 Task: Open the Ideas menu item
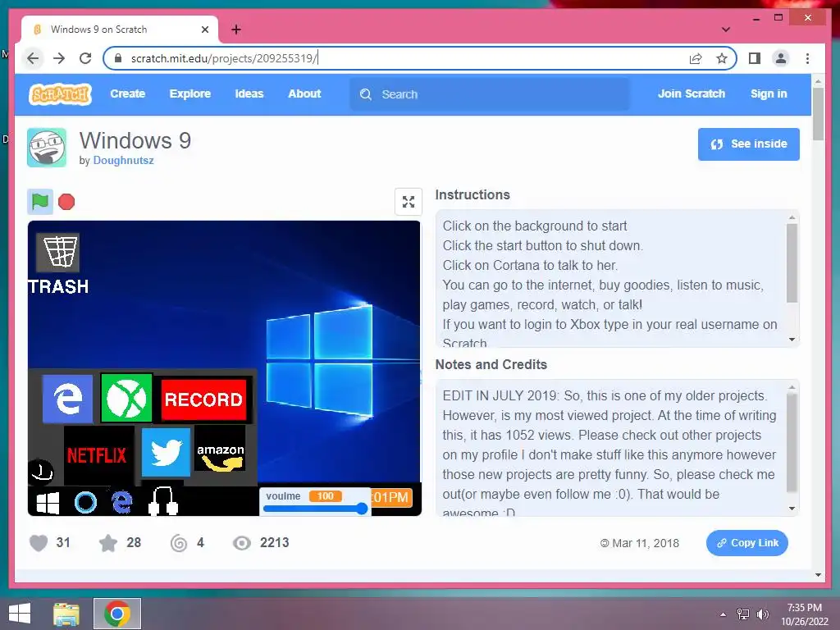[x=249, y=94]
